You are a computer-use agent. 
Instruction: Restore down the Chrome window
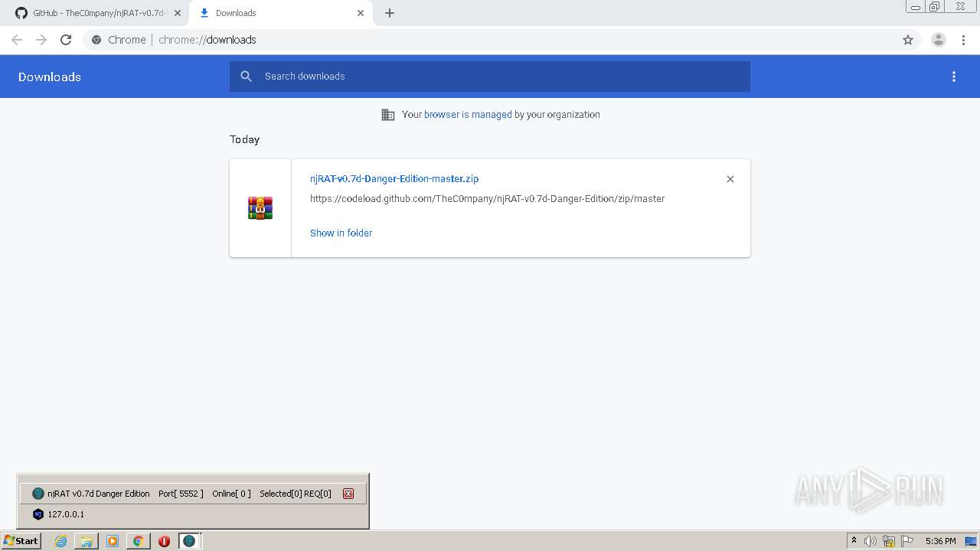(935, 7)
